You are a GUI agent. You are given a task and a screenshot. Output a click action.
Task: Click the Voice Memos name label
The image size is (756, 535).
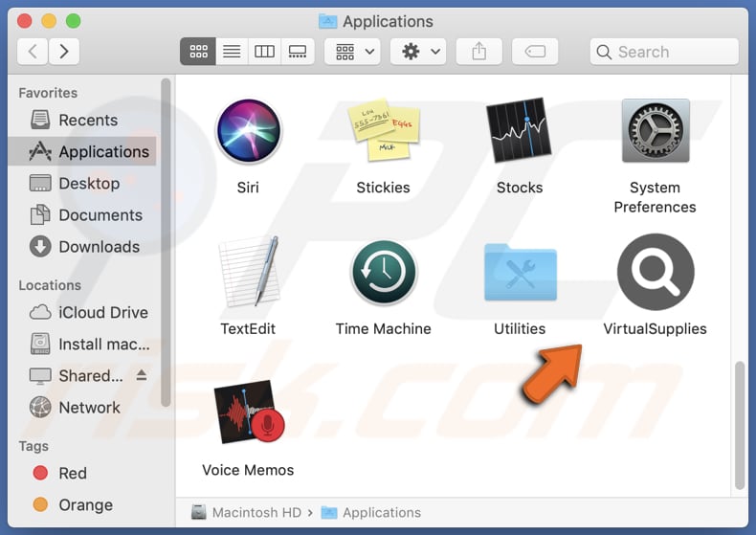click(248, 470)
